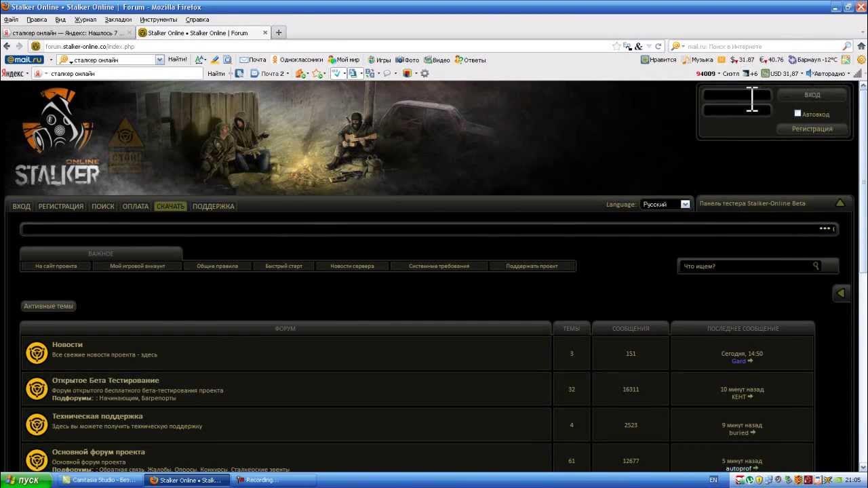Open Одноклассники from the Mail.ru toolbar

tap(296, 60)
